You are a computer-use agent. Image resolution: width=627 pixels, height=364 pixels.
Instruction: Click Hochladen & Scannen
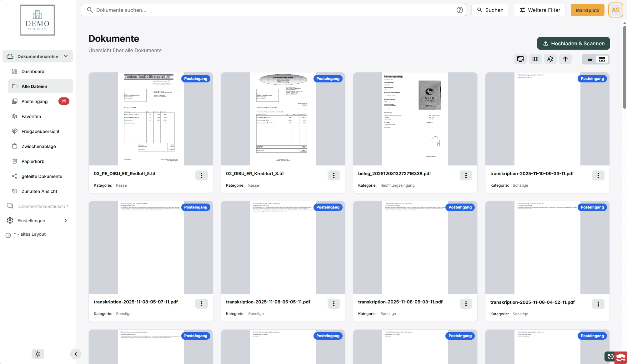pos(574,43)
